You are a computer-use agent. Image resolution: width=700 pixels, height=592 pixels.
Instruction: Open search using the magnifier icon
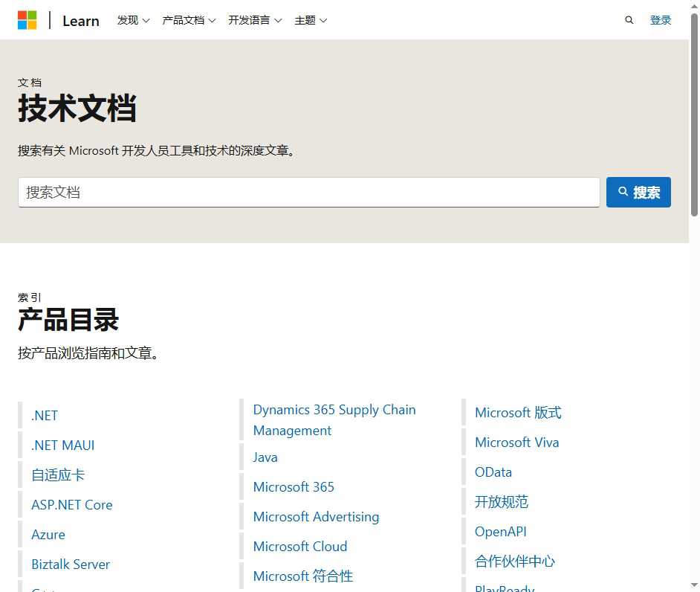[629, 20]
